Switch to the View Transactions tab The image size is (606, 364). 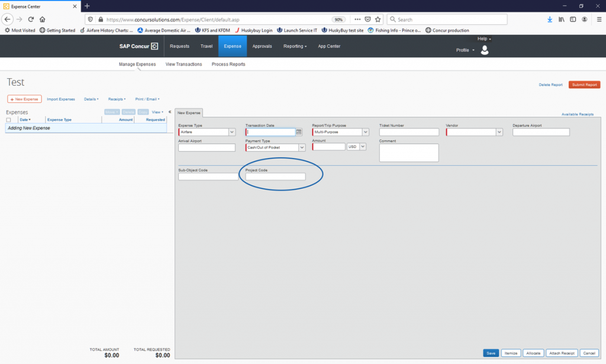click(183, 64)
